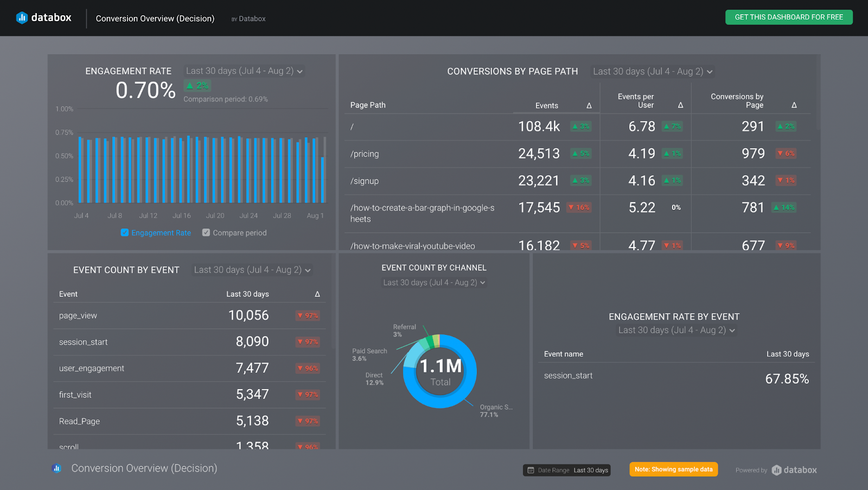Select the /pricing page path row
This screenshot has height=490, width=868.
coord(365,154)
